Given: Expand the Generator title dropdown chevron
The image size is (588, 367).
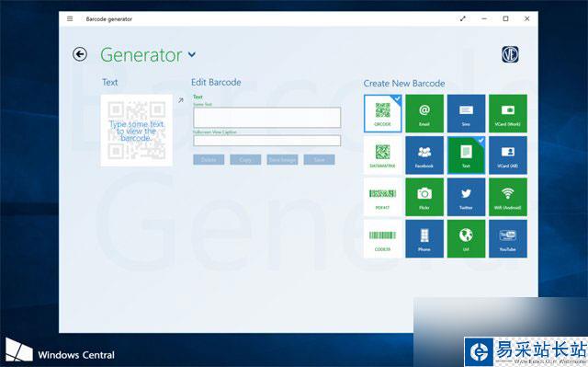Looking at the screenshot, I should click(192, 55).
